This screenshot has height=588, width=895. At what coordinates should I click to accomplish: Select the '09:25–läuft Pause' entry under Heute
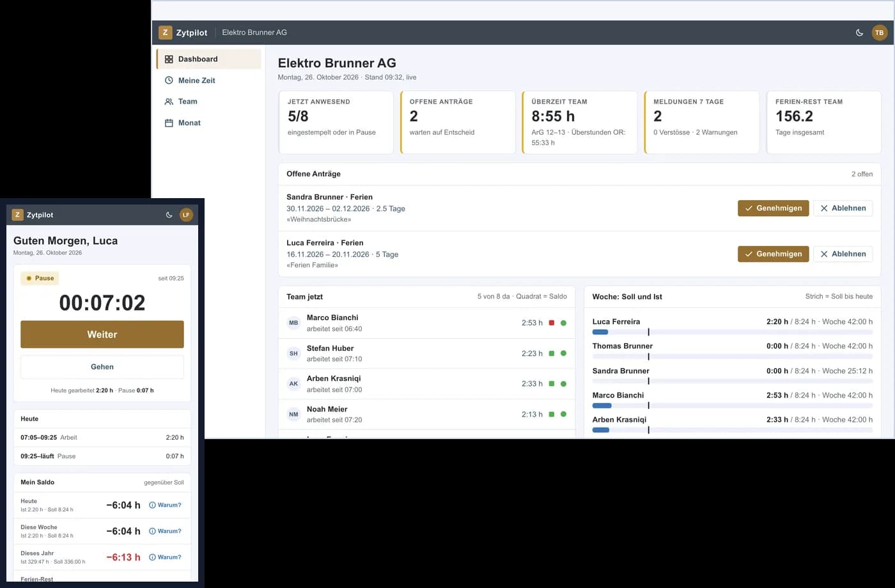[102, 456]
